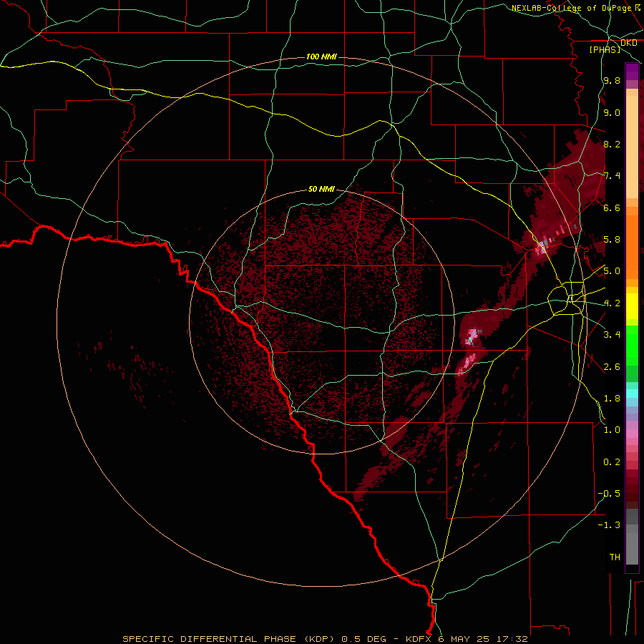The image size is (644, 644).
Task: Click the 0.2 scale value
Action: 612,462
